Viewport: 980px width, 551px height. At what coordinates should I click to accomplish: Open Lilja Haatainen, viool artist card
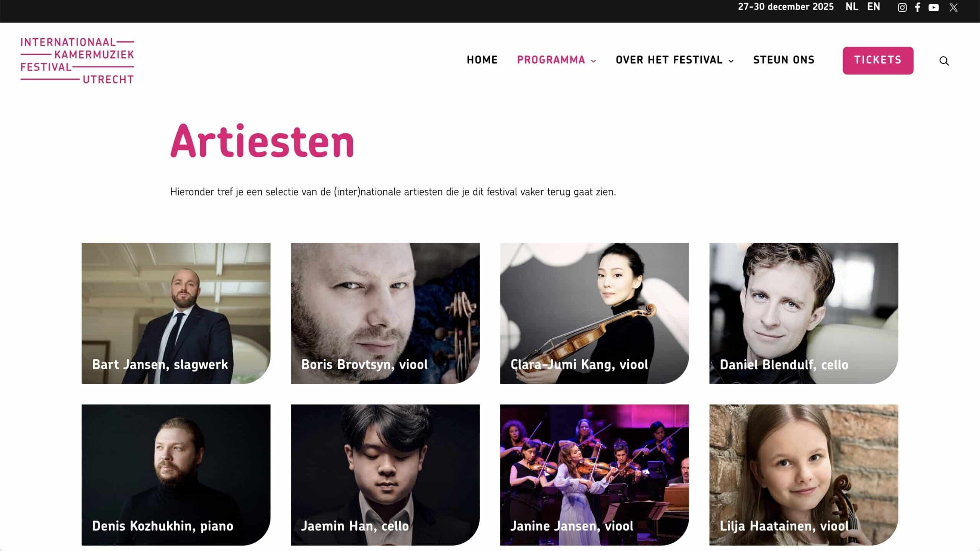(x=803, y=474)
